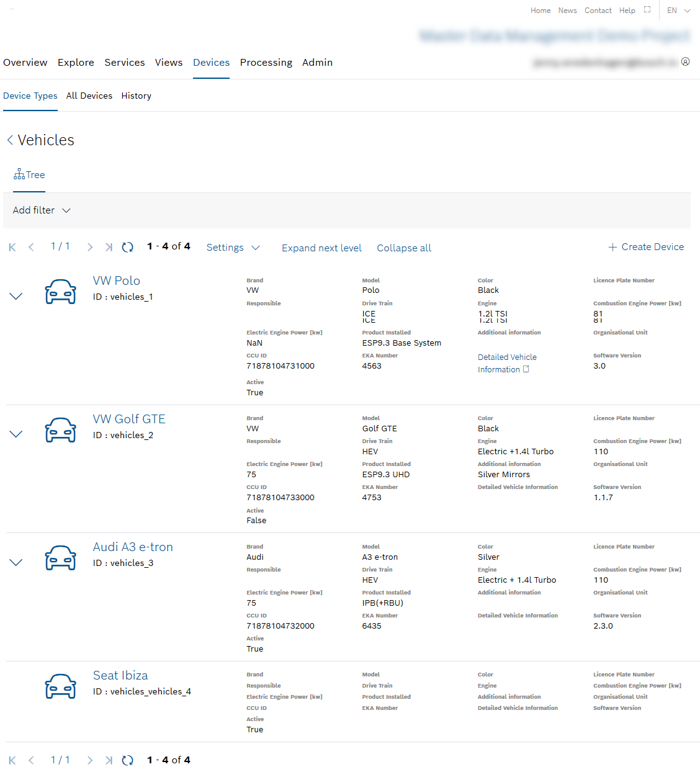Click Expand next level
This screenshot has height=772, width=700.
click(321, 248)
